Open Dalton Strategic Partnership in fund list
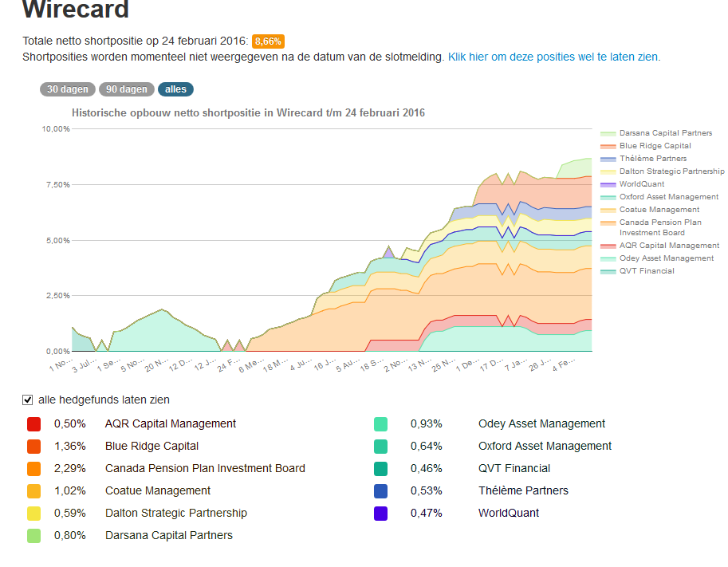This screenshot has height=567, width=728. [x=176, y=513]
